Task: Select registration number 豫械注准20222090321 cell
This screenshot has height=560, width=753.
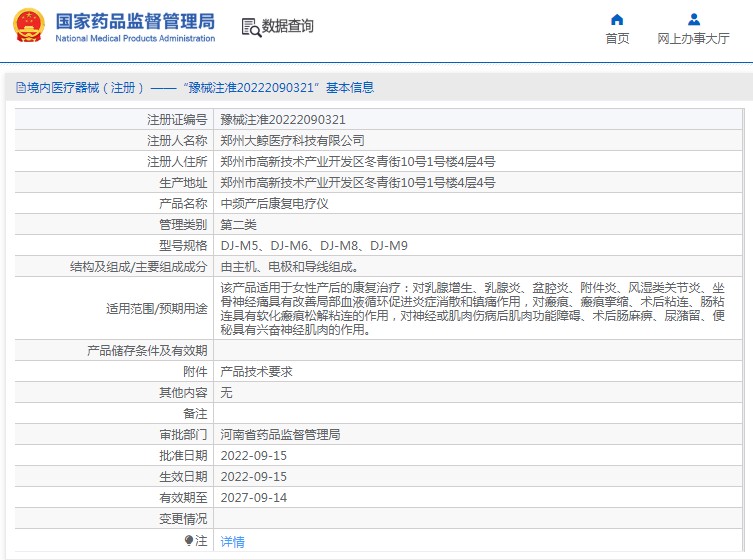Action: pyautogui.click(x=283, y=120)
